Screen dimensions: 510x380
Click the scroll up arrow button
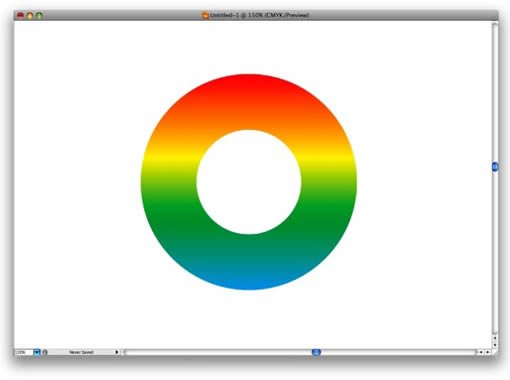pyautogui.click(x=495, y=338)
